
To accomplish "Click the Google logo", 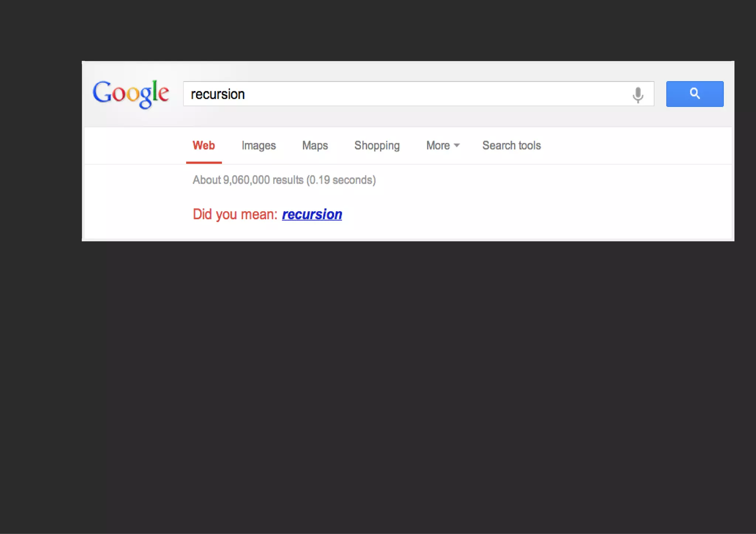I will (131, 94).
